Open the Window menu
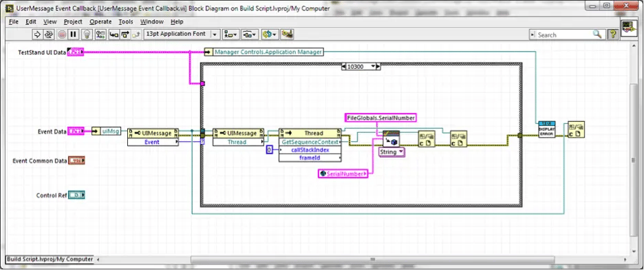 [x=152, y=22]
